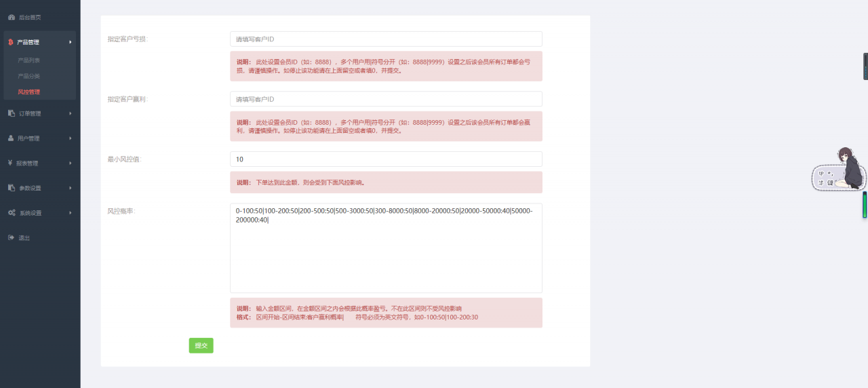The width and height of the screenshot is (868, 388).
Task: Click the 产品管理 bitcoin icon
Action: point(11,42)
